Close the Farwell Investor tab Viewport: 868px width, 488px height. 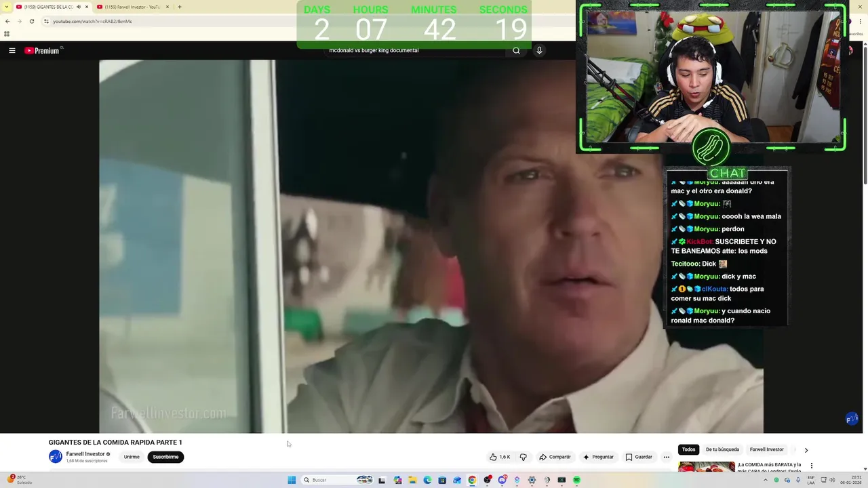click(x=167, y=7)
